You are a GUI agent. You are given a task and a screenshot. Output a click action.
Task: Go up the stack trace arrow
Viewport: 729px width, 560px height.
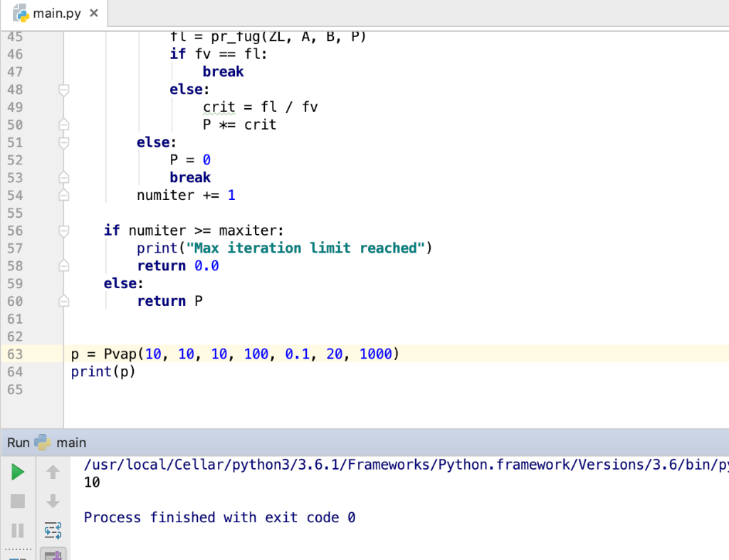53,472
